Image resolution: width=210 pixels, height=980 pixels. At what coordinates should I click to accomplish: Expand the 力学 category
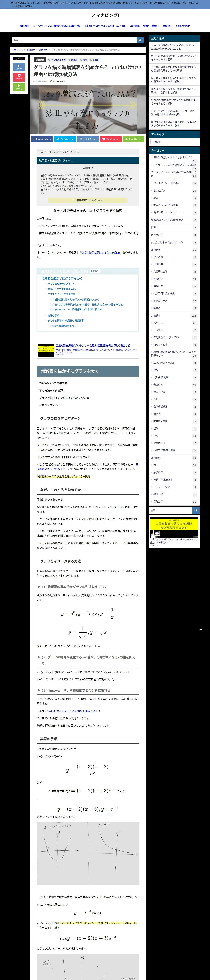click(174, 465)
